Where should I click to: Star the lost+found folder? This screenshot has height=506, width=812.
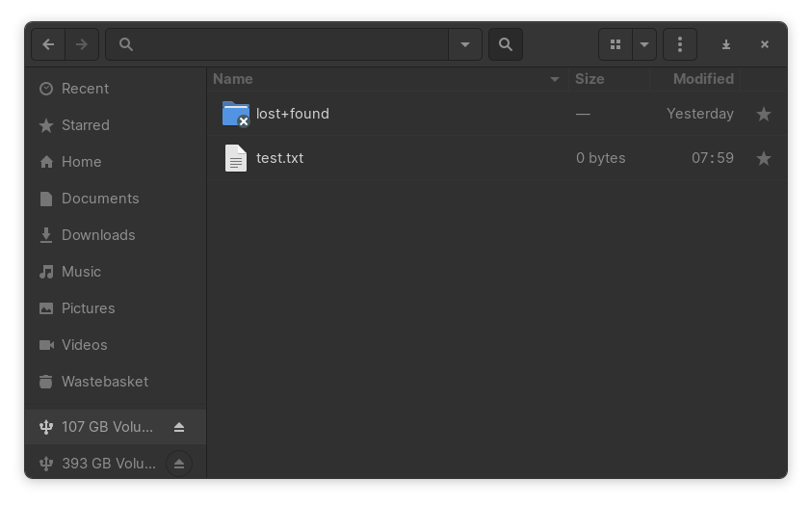point(764,114)
